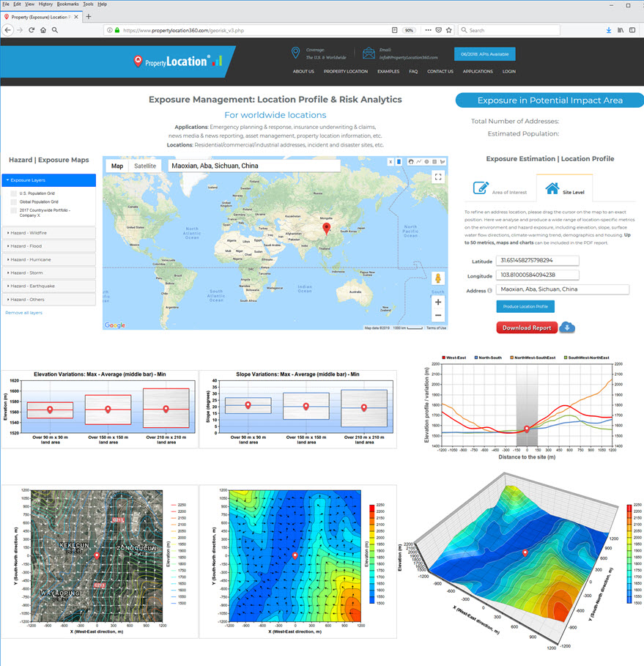The width and height of the screenshot is (644, 666).
Task: Expand Hazard - Others section
Action: (49, 300)
